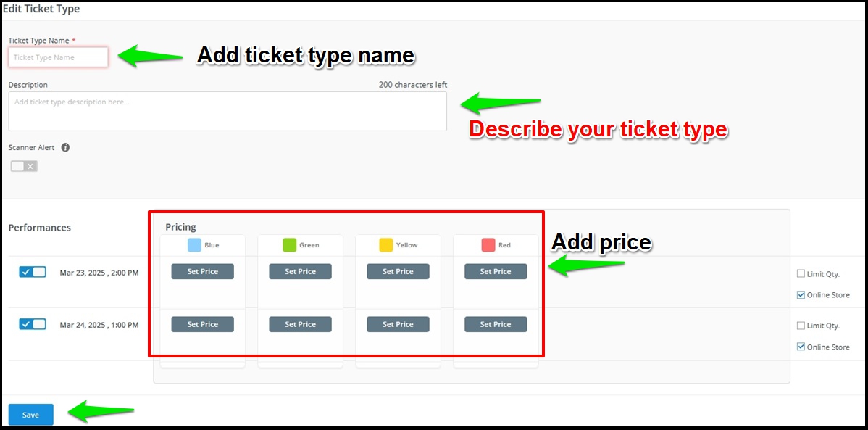Uncheck Online Store for the Mar 24 performance
This screenshot has height=430, width=868.
pyautogui.click(x=801, y=347)
